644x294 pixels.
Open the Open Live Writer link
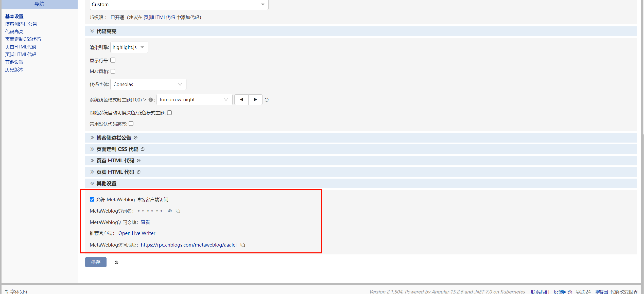pos(137,233)
